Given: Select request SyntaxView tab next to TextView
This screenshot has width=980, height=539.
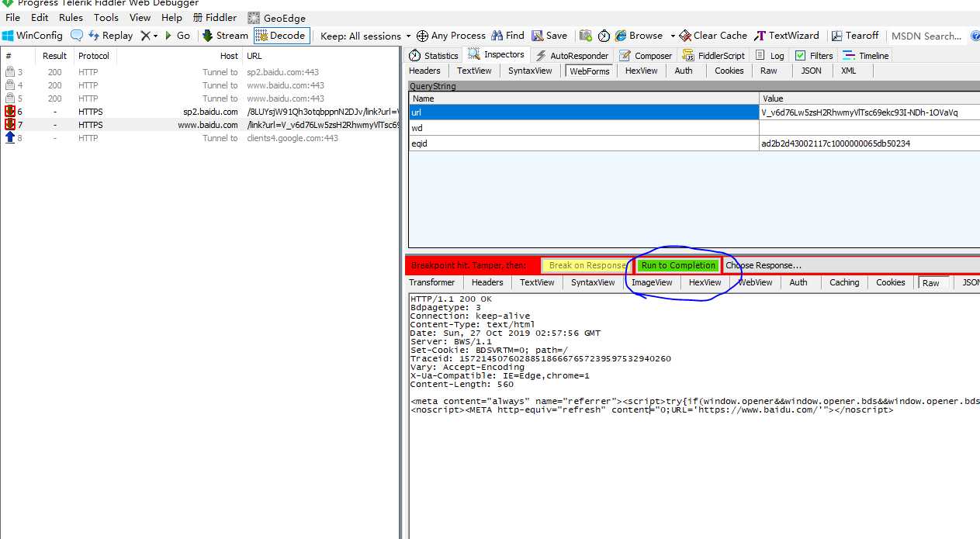Looking at the screenshot, I should (530, 71).
